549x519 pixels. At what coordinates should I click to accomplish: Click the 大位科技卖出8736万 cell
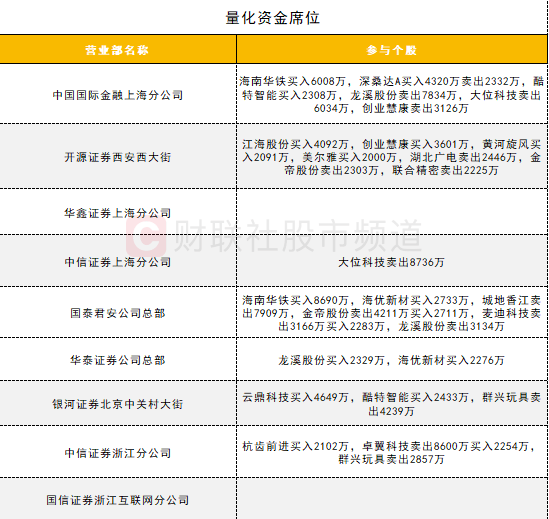pos(391,262)
